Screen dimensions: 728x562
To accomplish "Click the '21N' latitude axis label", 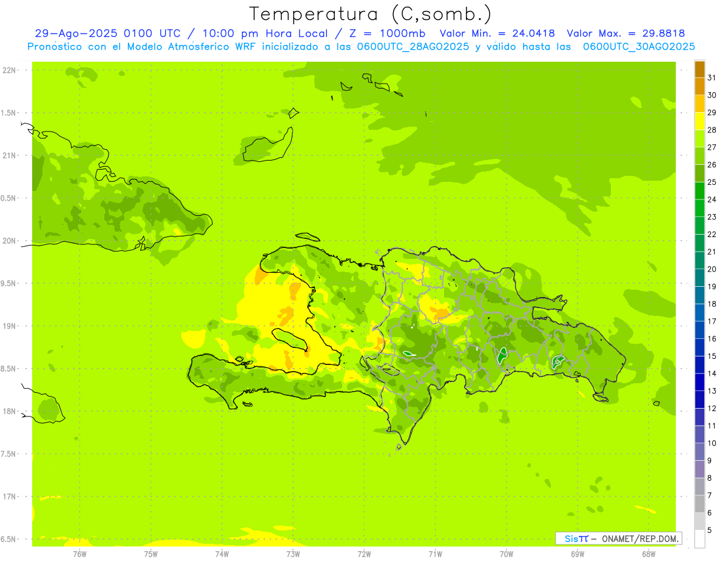I will click(10, 155).
